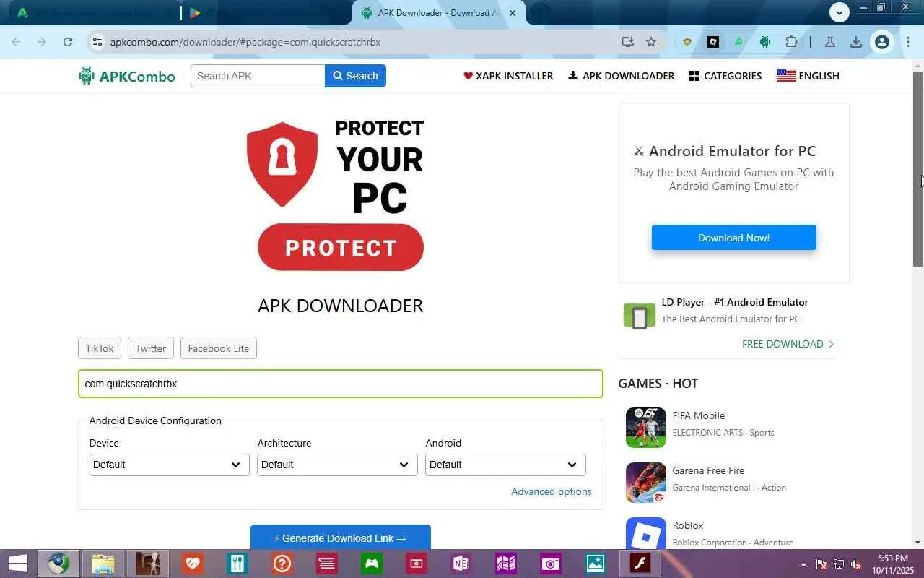This screenshot has height=578, width=924.
Task: Select the Twitter quick tag
Action: (151, 348)
